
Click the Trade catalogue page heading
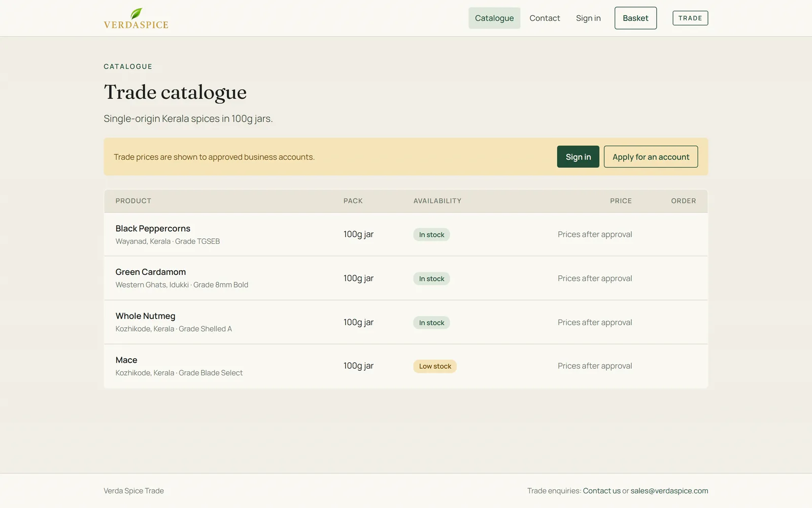[x=175, y=92]
